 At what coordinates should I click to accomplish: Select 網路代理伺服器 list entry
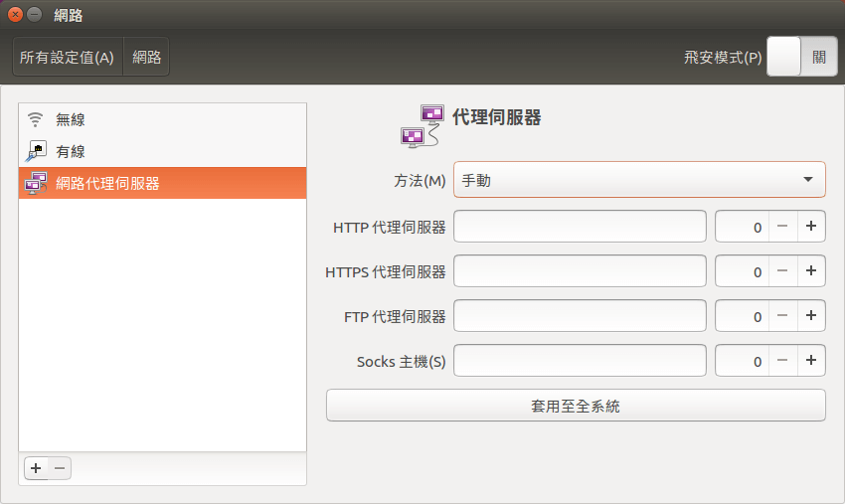[x=107, y=183]
